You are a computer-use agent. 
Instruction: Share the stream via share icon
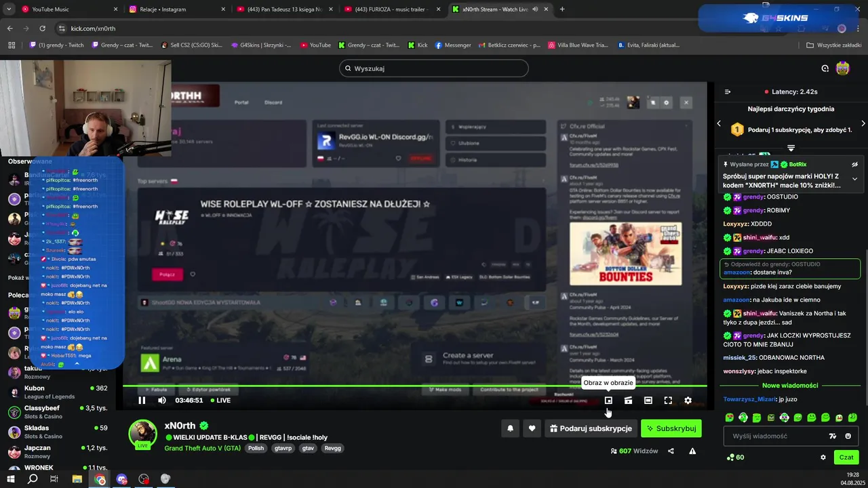[x=671, y=451]
